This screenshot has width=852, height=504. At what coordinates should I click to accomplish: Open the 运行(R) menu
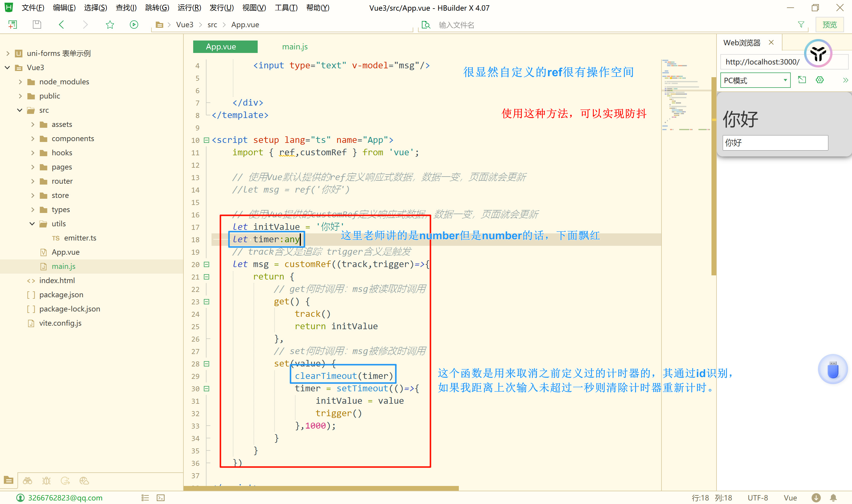pos(189,7)
